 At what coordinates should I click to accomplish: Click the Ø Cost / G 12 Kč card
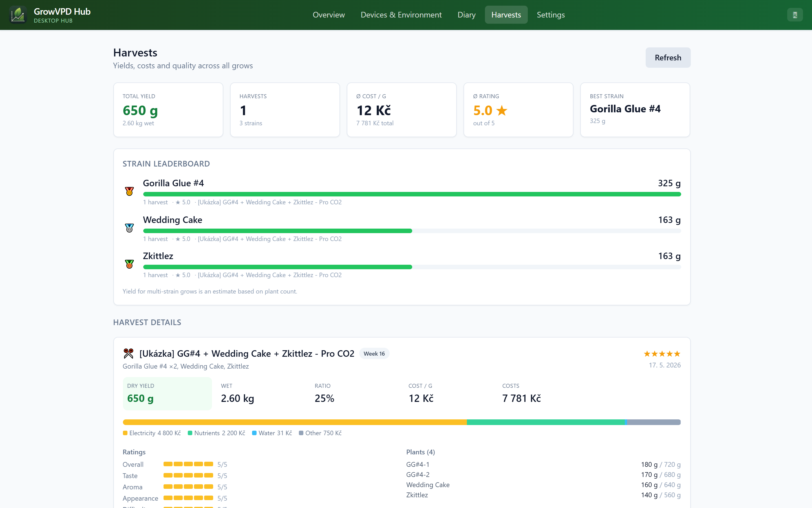point(402,110)
